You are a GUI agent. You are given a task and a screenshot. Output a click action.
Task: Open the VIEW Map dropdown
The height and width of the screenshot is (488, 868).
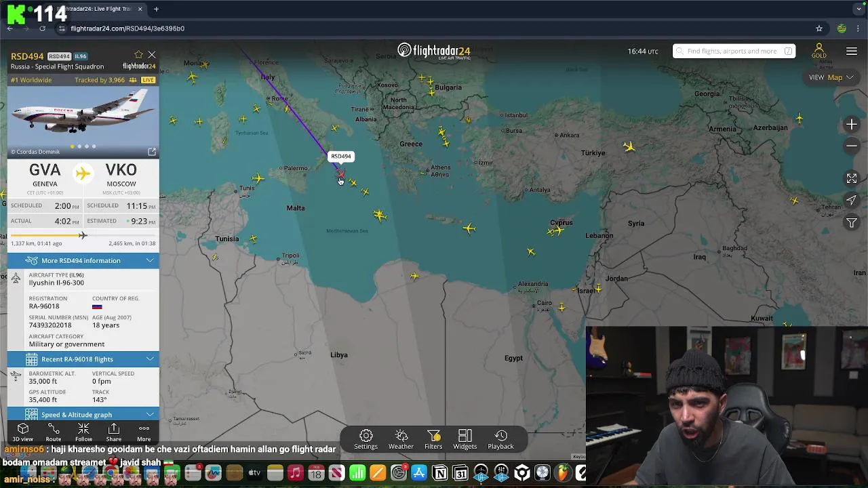click(x=831, y=77)
